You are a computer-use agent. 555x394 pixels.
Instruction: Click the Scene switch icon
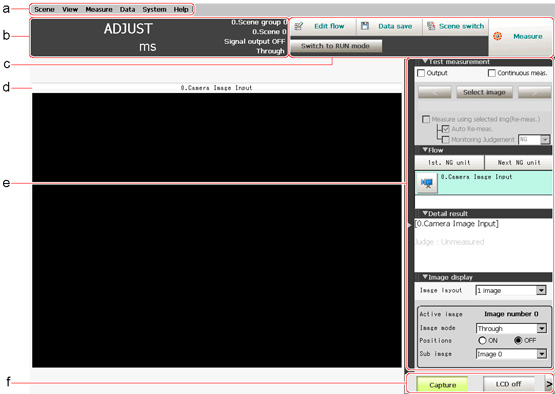(431, 26)
